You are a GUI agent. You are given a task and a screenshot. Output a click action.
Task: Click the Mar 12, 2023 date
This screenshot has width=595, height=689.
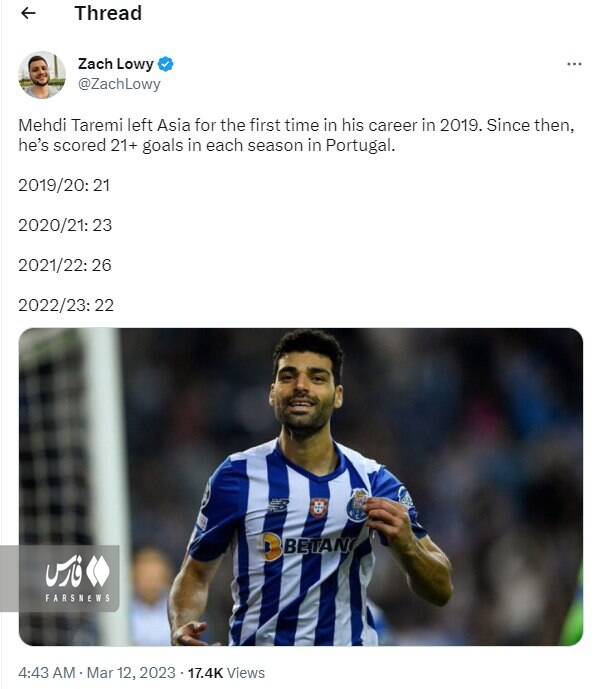click(x=131, y=673)
